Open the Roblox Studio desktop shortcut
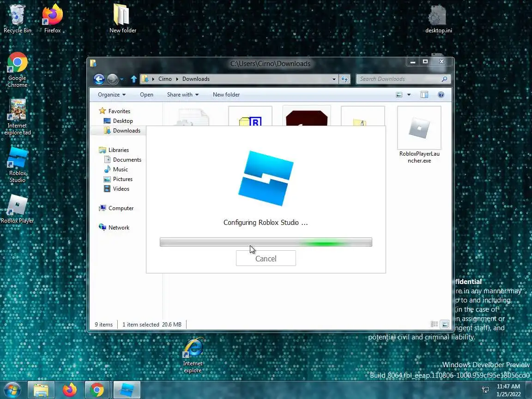The height and width of the screenshot is (399, 532). coord(17,165)
